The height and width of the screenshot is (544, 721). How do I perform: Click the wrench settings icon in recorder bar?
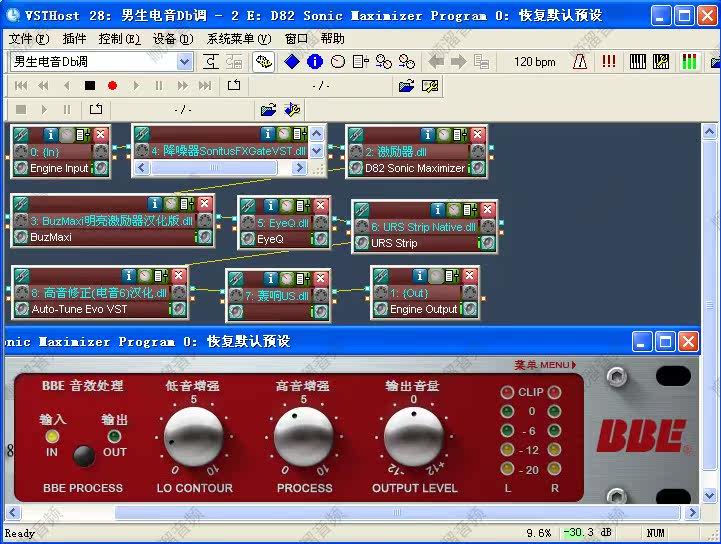(292, 109)
